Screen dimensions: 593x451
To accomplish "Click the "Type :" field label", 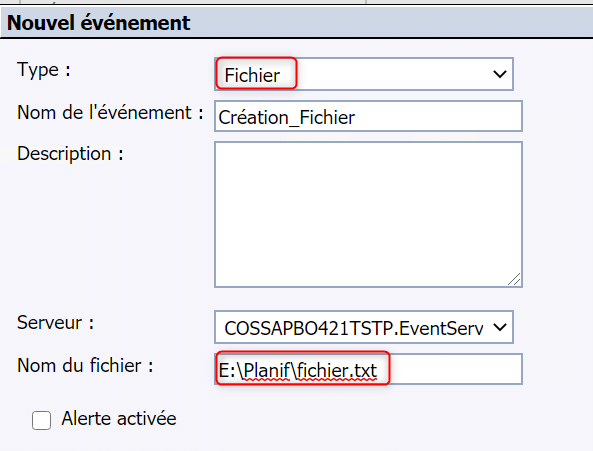I will [44, 70].
